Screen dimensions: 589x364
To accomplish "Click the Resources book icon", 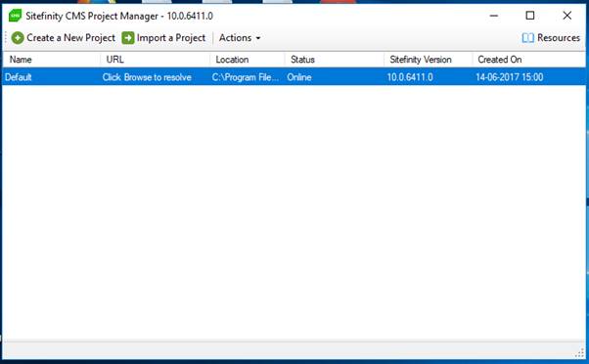I will click(527, 38).
